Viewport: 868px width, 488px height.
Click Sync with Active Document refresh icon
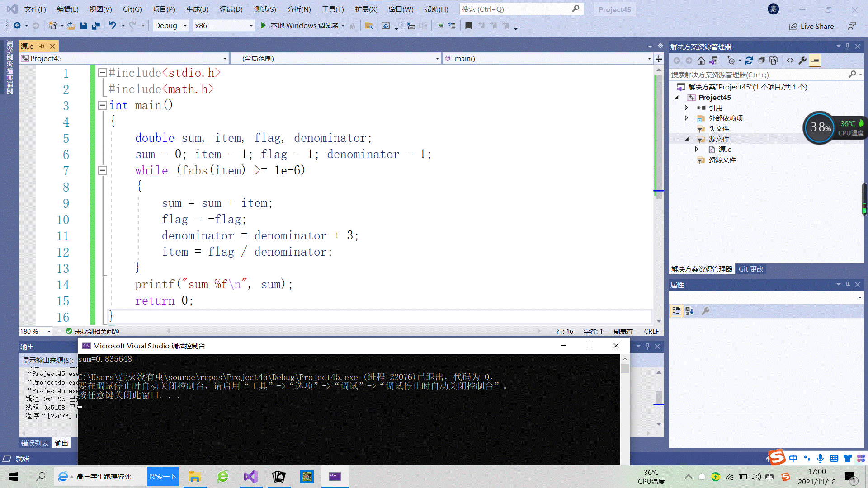[749, 61]
